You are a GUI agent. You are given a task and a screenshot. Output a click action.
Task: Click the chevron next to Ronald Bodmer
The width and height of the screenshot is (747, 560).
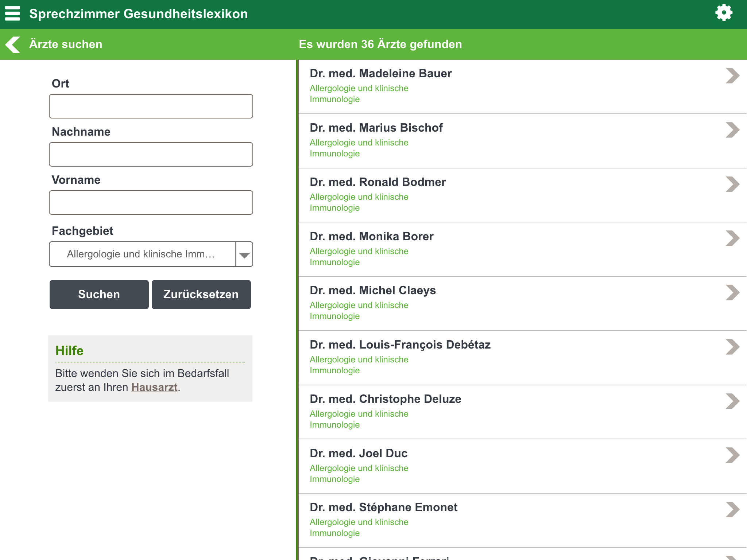732,184
